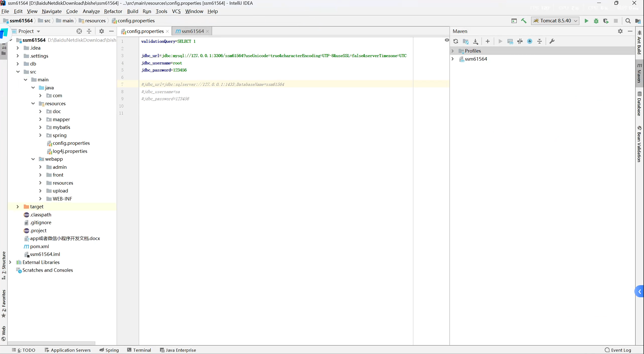This screenshot has width=644, height=354.
Task: Open the Ant Build side panel
Action: tap(639, 42)
